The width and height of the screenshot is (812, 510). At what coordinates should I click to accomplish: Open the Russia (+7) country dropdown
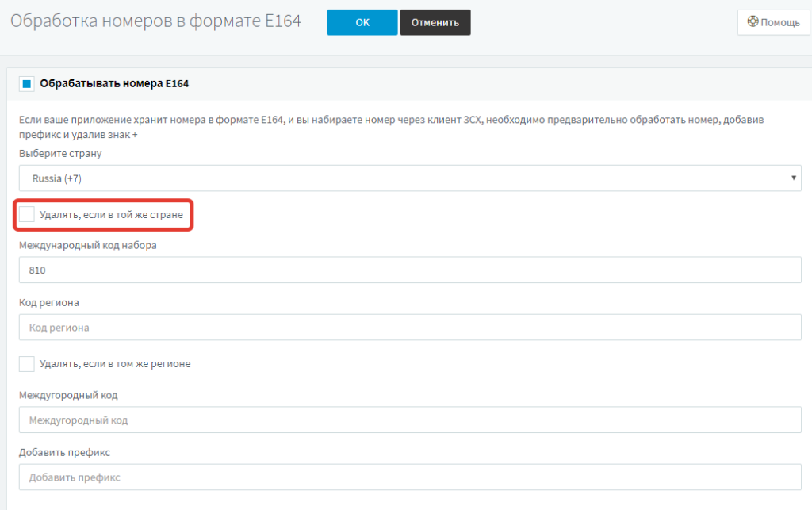click(x=410, y=178)
